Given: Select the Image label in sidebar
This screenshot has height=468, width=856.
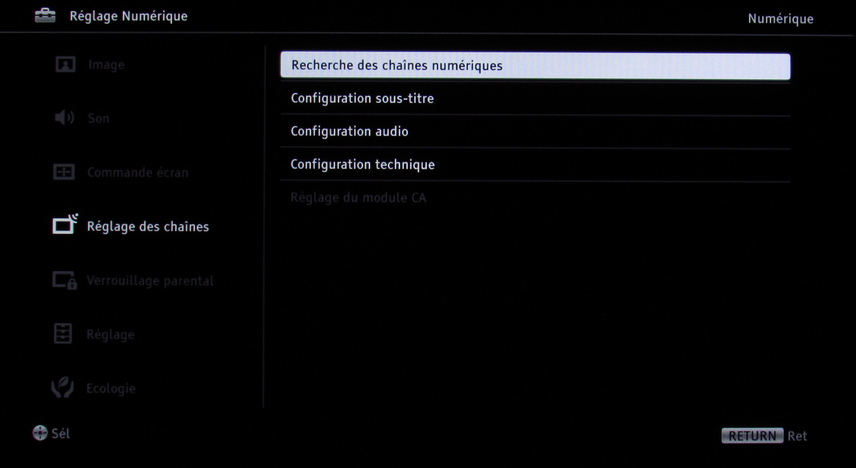Looking at the screenshot, I should coord(106,65).
